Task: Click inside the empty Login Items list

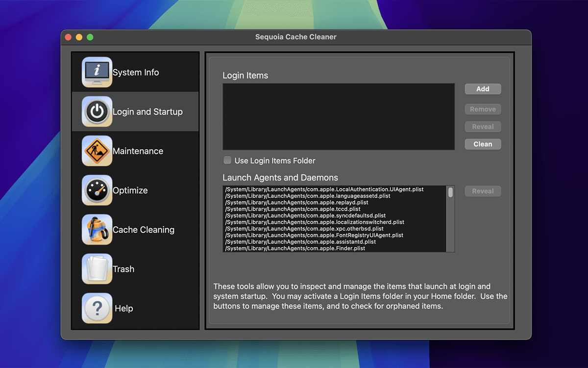Action: pos(339,117)
